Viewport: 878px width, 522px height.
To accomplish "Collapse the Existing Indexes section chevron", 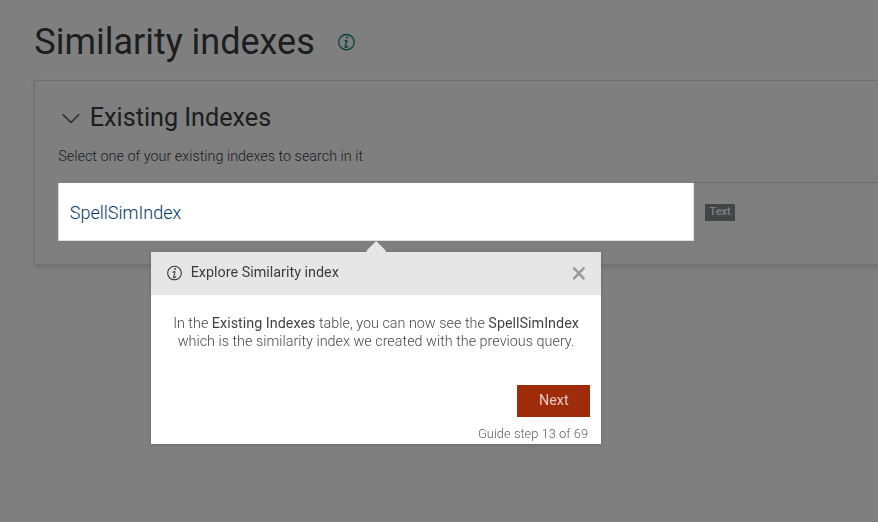I will (x=70, y=118).
